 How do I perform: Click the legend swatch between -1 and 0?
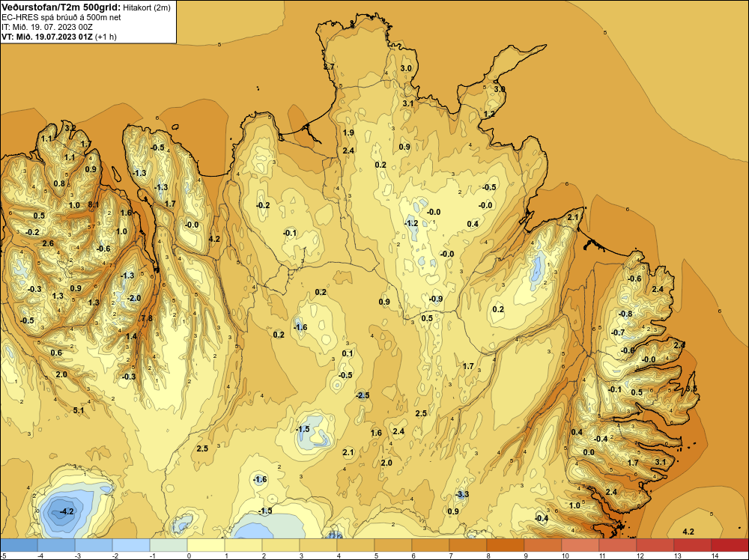(169, 545)
